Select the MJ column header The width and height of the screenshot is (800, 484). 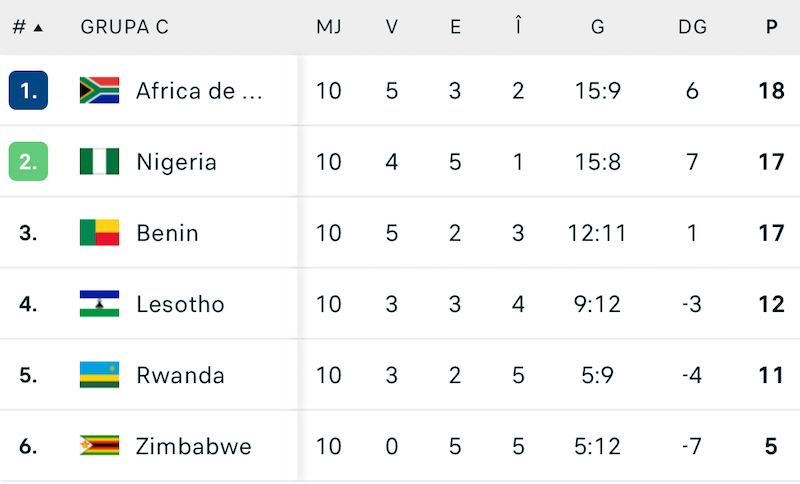[329, 28]
